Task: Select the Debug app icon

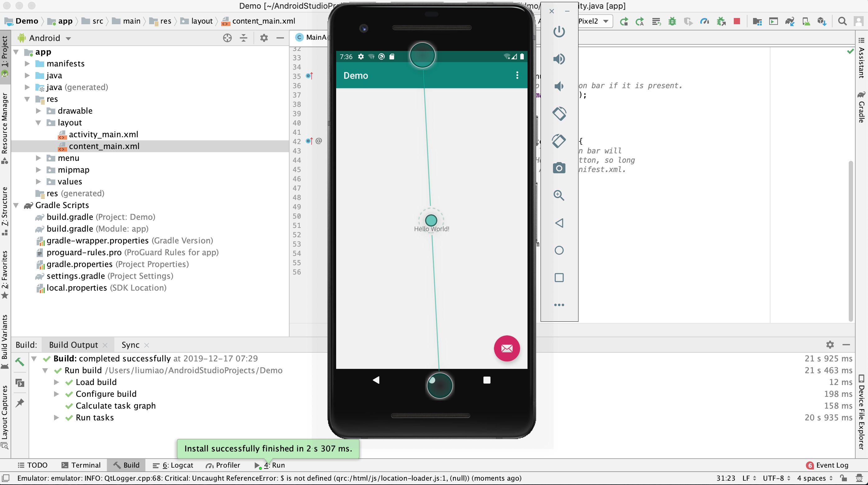Action: tap(672, 21)
